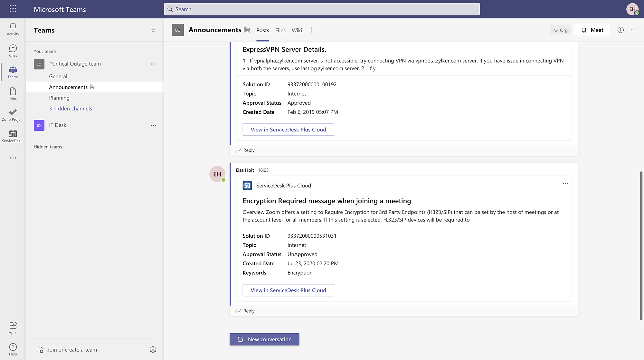Open the IT Desk team
Viewport: 644px width, 360px height.
(58, 125)
